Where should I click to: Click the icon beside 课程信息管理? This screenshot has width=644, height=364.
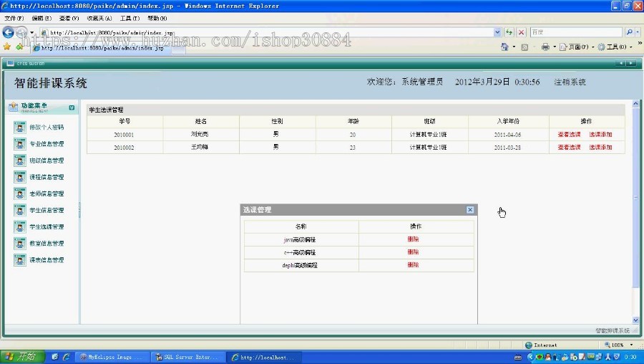pos(19,177)
